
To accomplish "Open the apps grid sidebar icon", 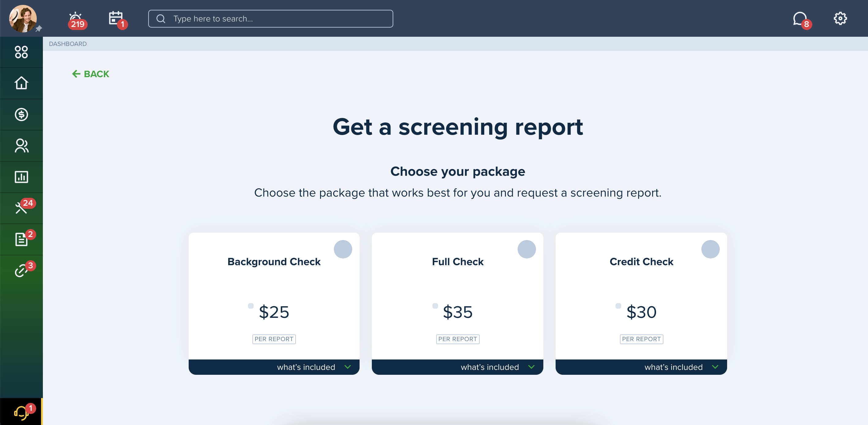I will click(21, 52).
